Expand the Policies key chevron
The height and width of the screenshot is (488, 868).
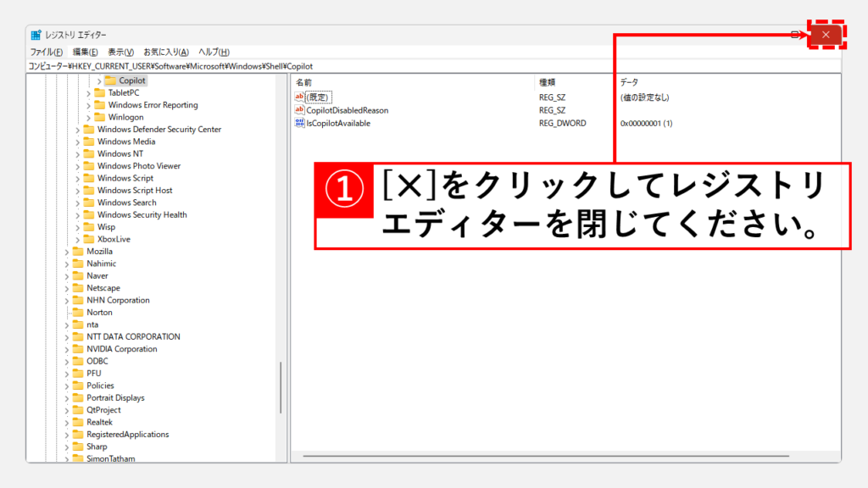pyautogui.click(x=67, y=385)
